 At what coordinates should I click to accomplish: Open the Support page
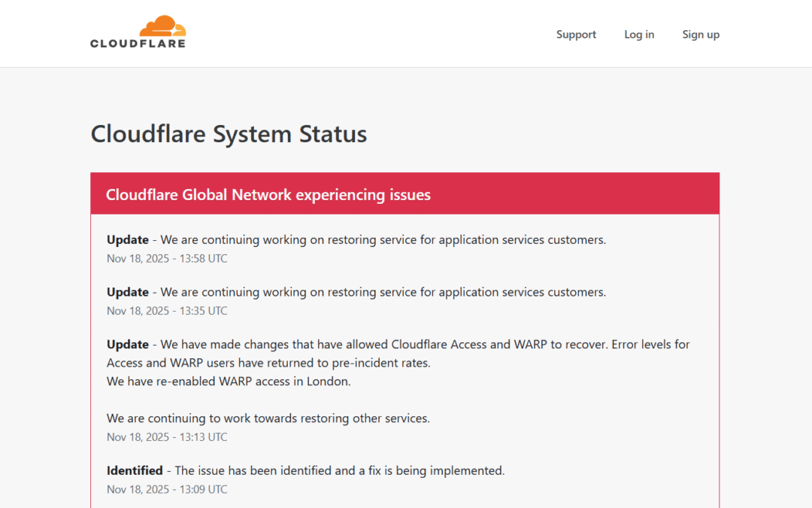pyautogui.click(x=576, y=34)
